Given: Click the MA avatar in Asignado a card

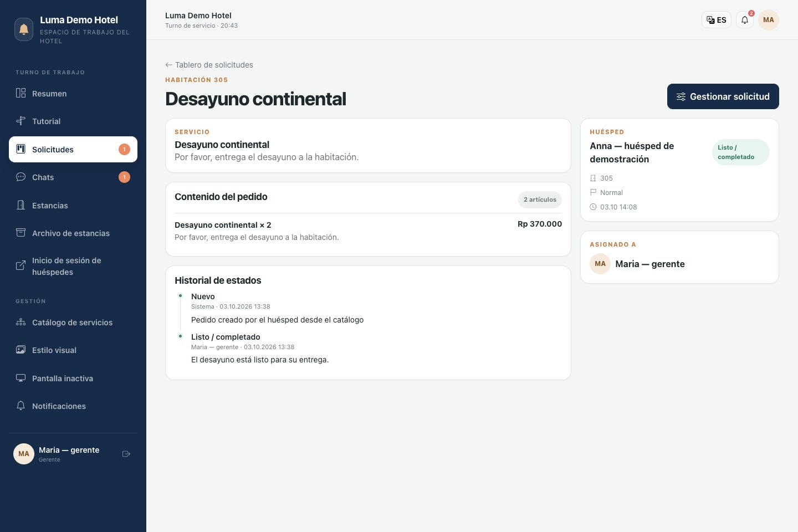Looking at the screenshot, I should click(600, 264).
